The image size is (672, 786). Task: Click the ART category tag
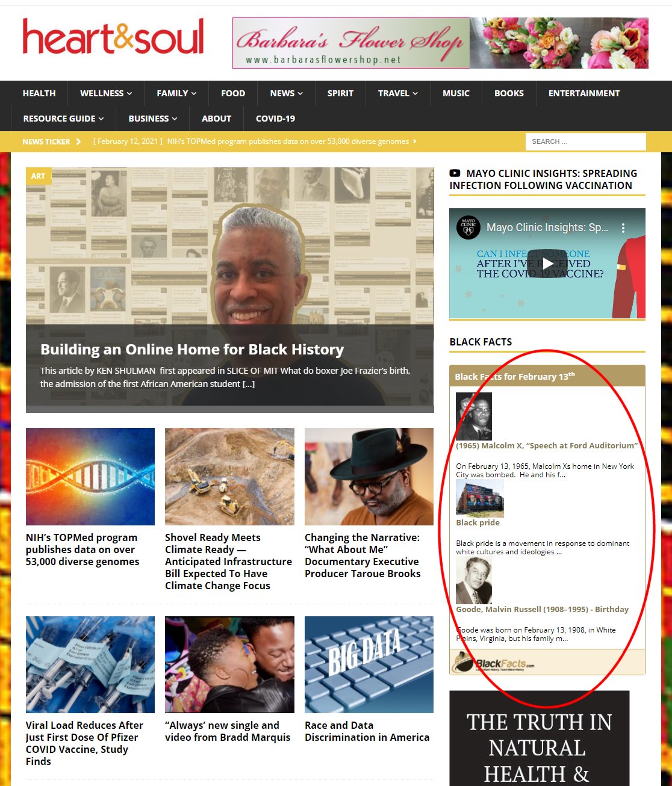click(38, 176)
